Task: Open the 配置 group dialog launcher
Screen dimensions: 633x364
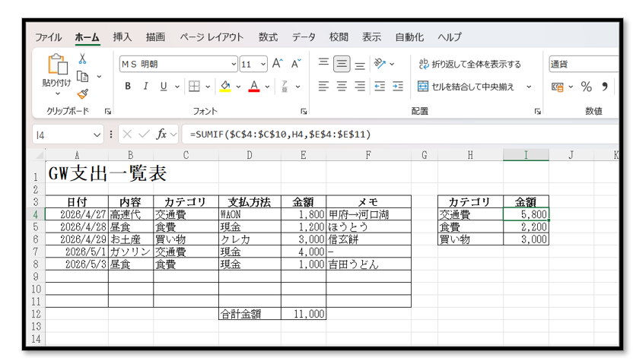Action: click(537, 111)
